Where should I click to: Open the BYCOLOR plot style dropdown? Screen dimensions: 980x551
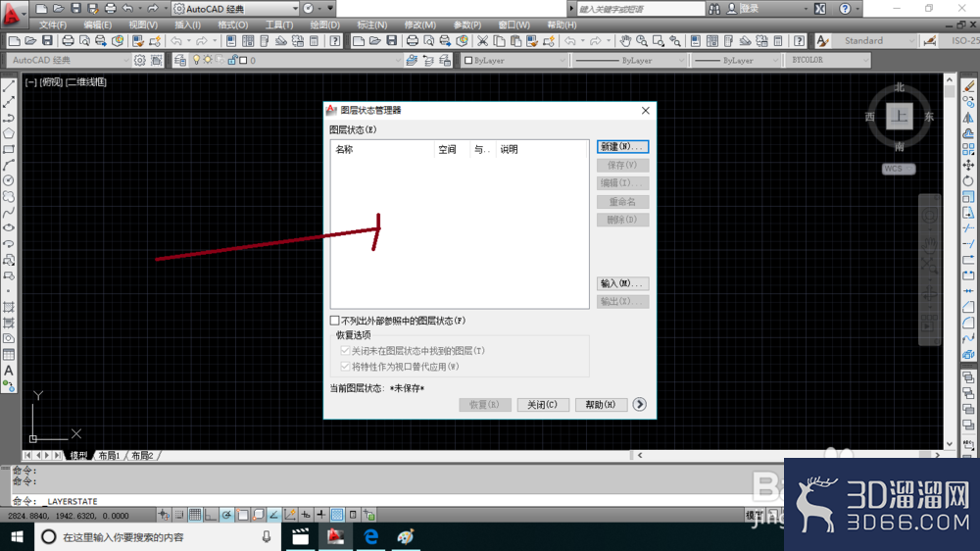coord(829,60)
